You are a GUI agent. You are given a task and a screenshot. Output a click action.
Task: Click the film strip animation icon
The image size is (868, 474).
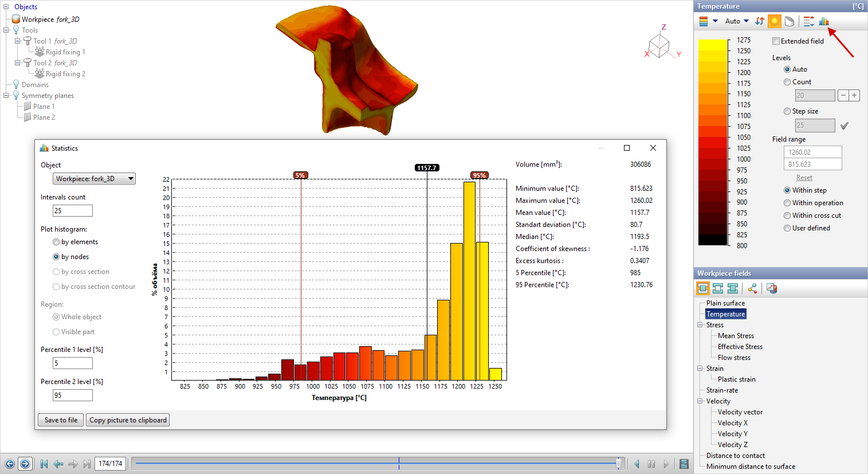pos(684,464)
